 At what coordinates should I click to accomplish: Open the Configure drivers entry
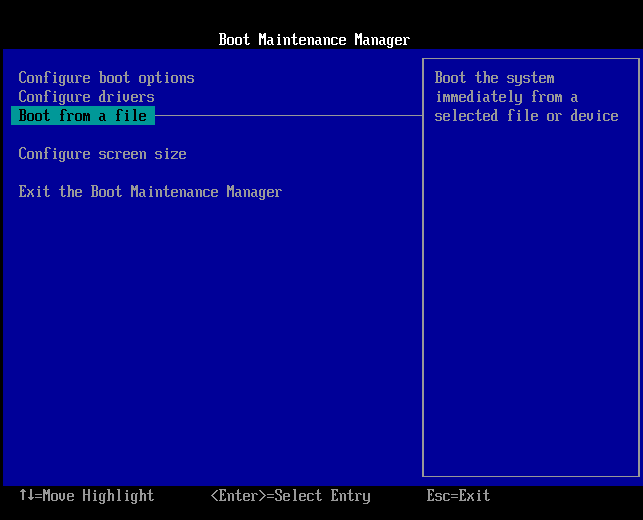point(86,97)
